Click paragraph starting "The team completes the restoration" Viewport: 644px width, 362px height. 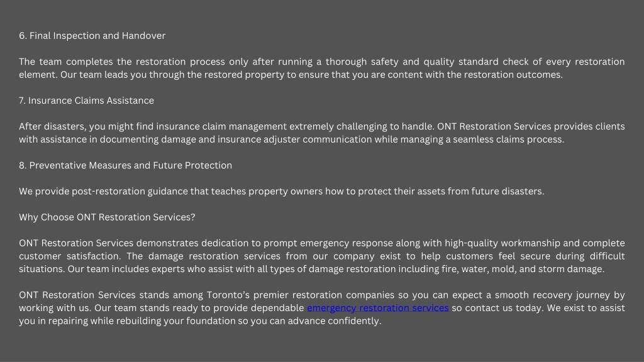click(321, 68)
